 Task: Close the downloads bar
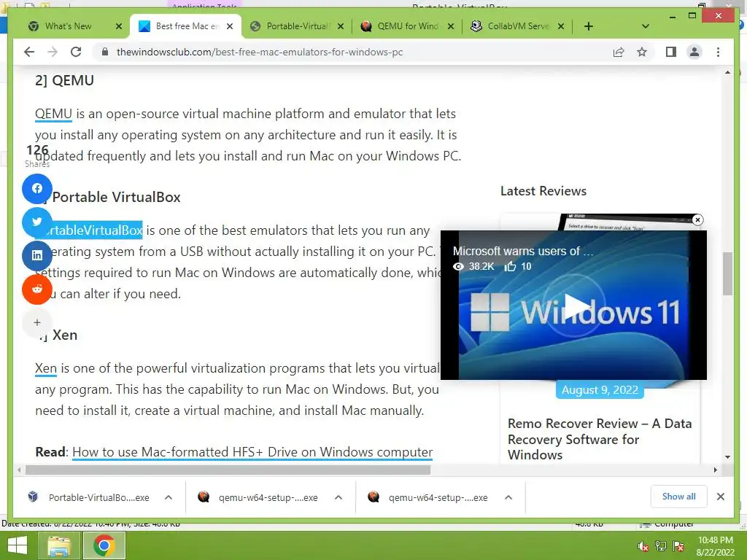coord(721,497)
